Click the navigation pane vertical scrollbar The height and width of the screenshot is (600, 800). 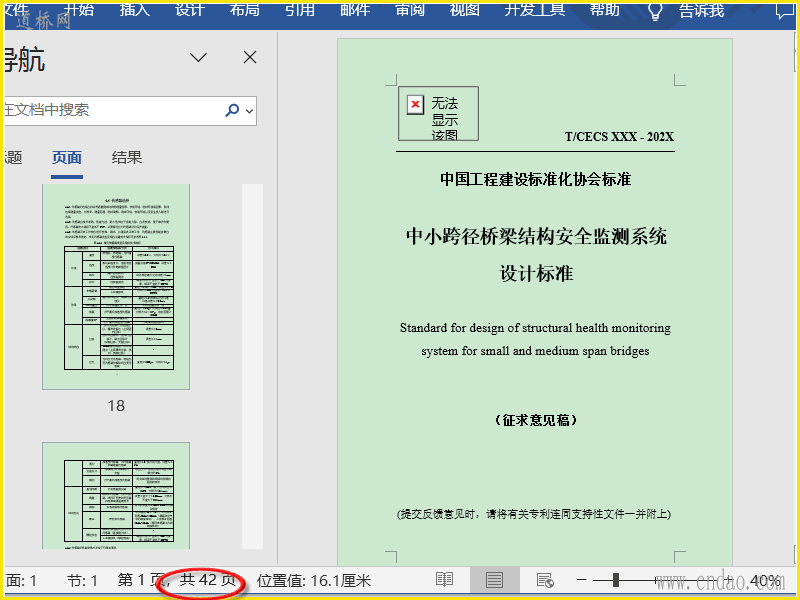point(252,366)
